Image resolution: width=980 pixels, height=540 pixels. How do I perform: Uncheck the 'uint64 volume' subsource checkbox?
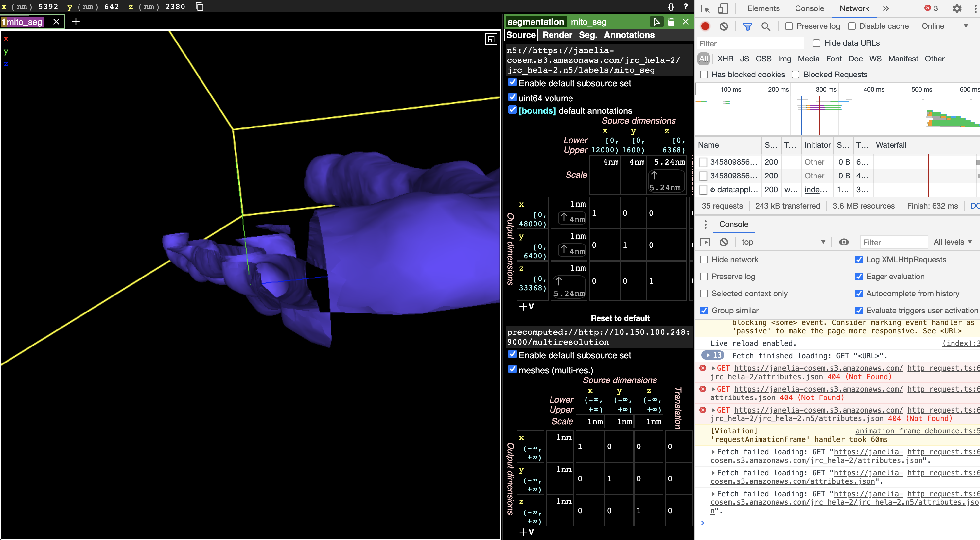point(513,97)
